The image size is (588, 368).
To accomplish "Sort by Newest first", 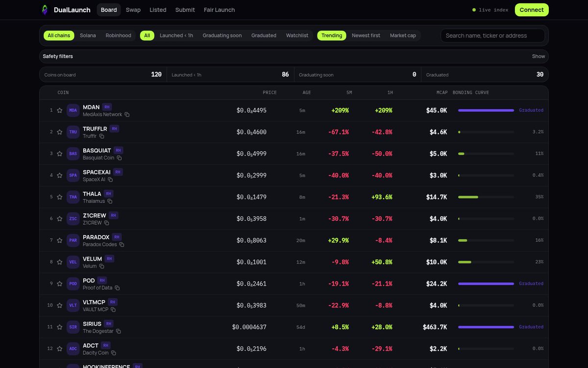I will click(x=366, y=35).
